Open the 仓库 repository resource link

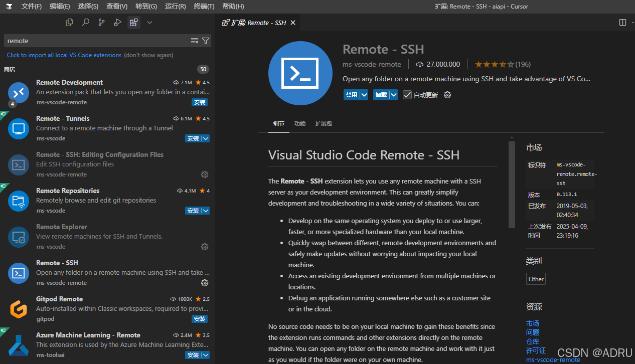pyautogui.click(x=533, y=341)
